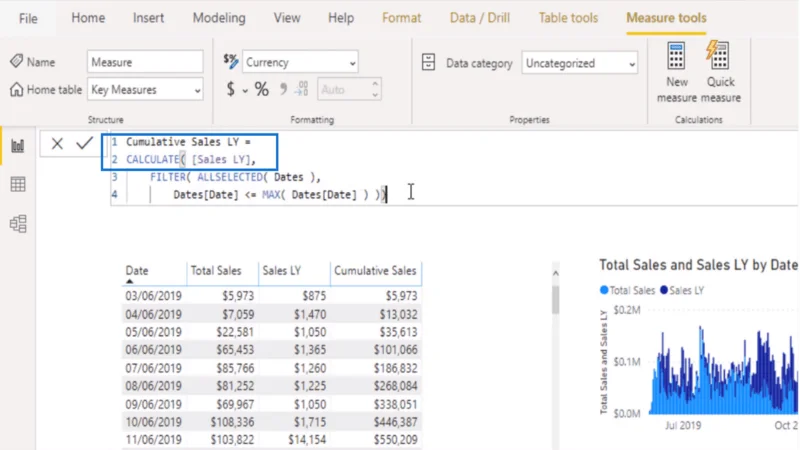
Task: Click the ALLSELECTED function in formula
Action: (230, 177)
